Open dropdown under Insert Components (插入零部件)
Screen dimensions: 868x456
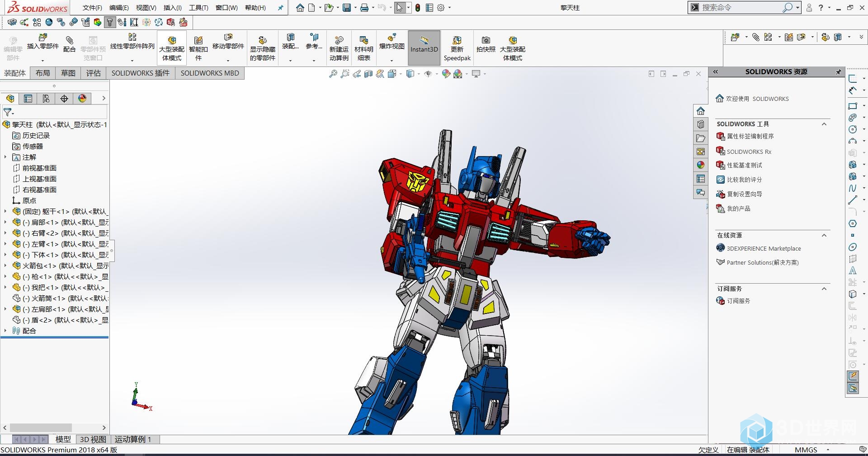tap(43, 60)
